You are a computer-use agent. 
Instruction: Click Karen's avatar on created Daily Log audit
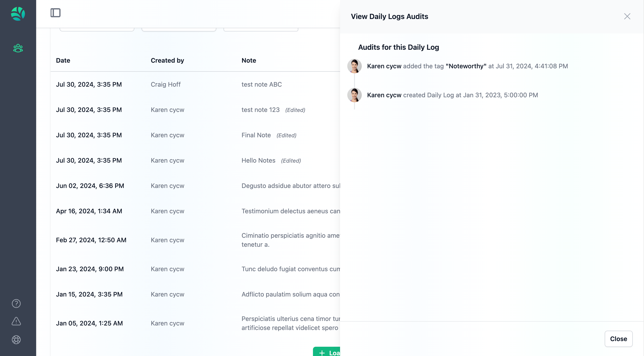click(354, 95)
